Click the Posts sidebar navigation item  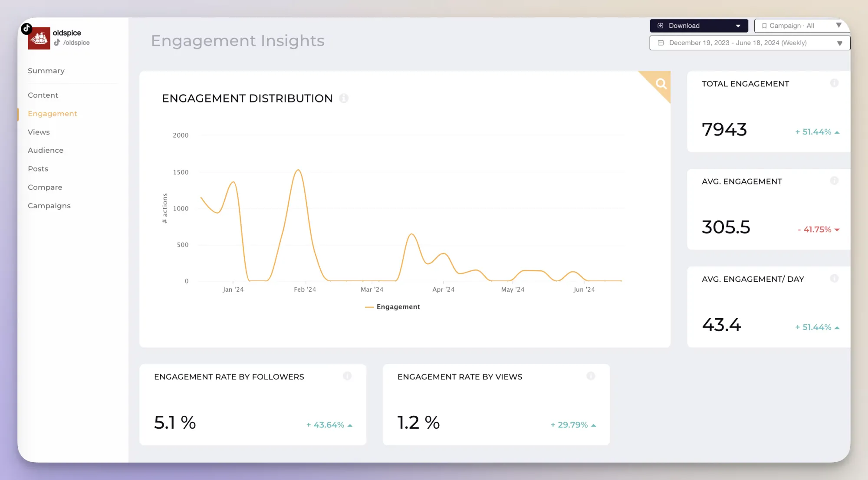(x=37, y=168)
